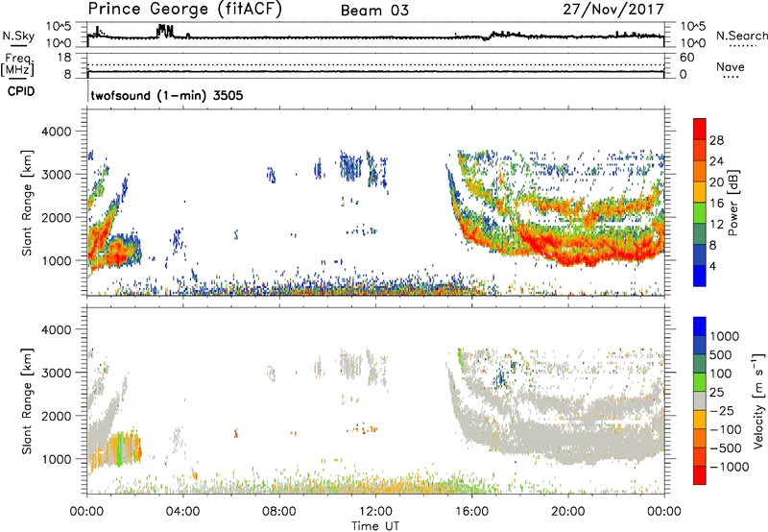The image size is (768, 532).
Task: Select the 'CPID' row label
Action: pyautogui.click(x=21, y=91)
